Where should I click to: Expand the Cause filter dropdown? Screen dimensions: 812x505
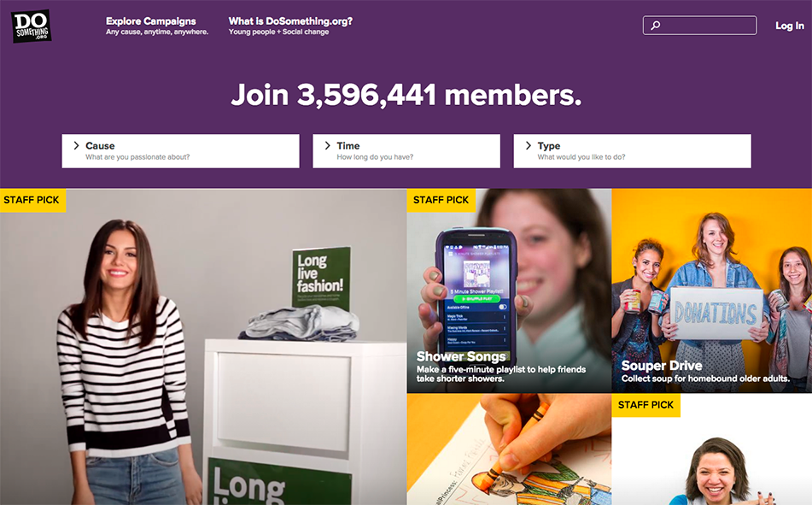pos(180,151)
